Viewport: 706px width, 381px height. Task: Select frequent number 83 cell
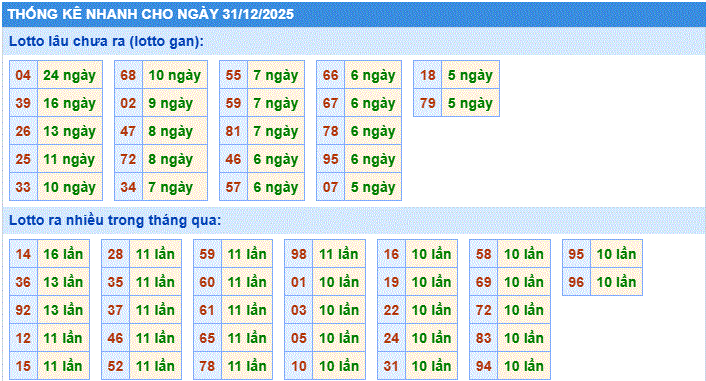click(x=484, y=337)
